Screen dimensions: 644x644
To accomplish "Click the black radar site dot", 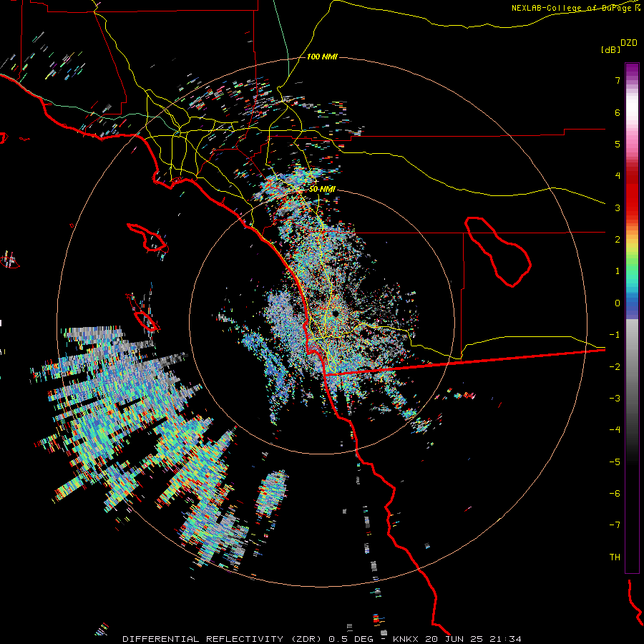I will coord(336,313).
